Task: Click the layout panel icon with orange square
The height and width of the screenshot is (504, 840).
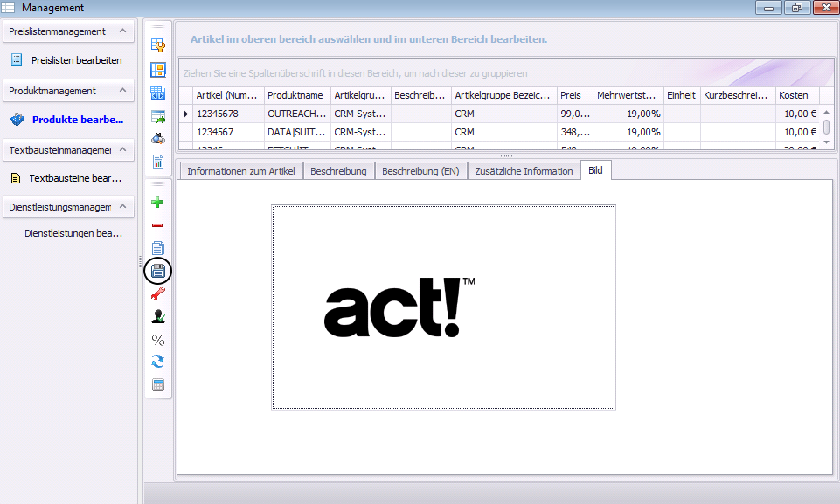Action: point(158,70)
